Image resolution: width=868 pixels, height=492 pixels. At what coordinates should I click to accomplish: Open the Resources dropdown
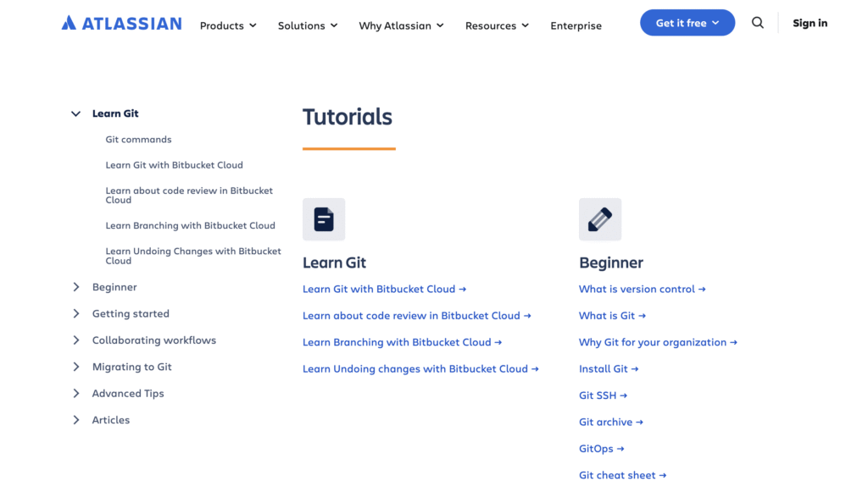tap(497, 25)
